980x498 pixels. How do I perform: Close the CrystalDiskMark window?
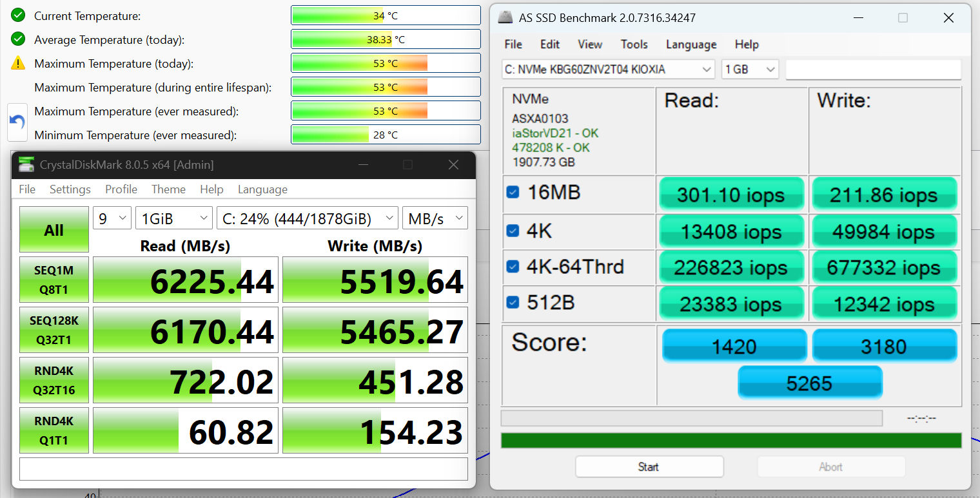coord(453,165)
